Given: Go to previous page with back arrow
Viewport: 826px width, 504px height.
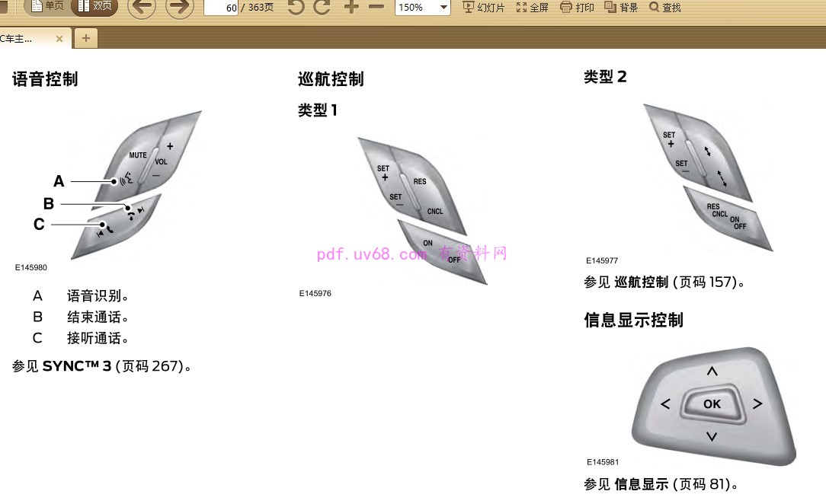Looking at the screenshot, I should 142,8.
